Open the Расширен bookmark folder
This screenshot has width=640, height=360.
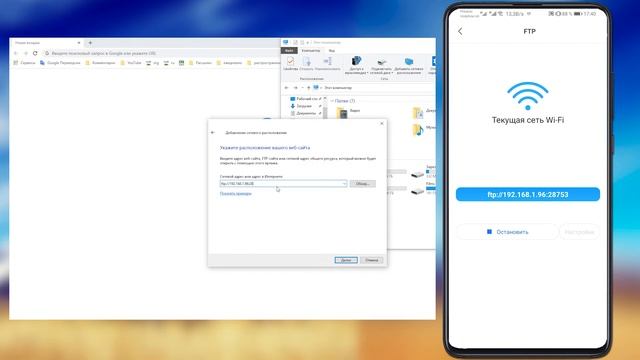[x=200, y=63]
